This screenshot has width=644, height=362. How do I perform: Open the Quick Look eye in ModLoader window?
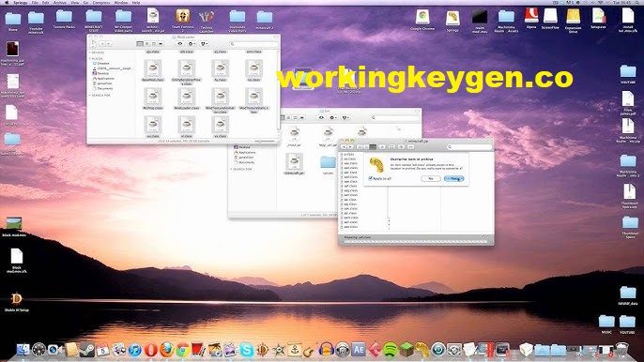[x=180, y=43]
